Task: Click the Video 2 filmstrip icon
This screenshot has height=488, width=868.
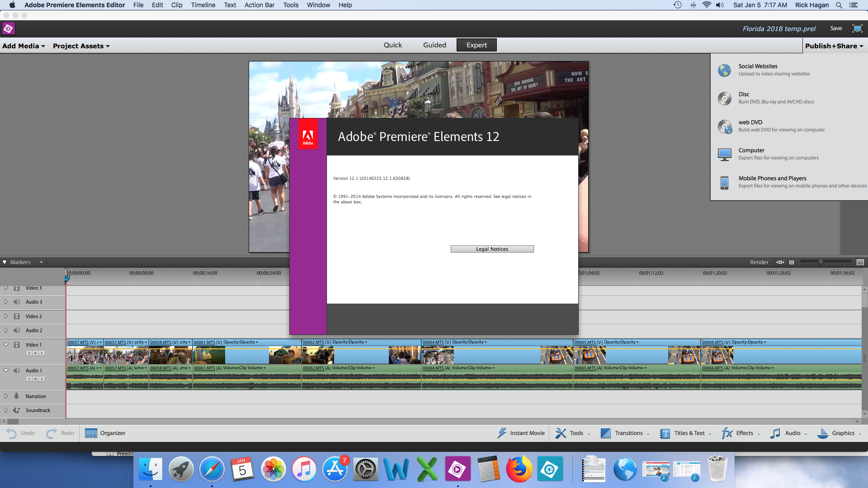Action: point(17,316)
